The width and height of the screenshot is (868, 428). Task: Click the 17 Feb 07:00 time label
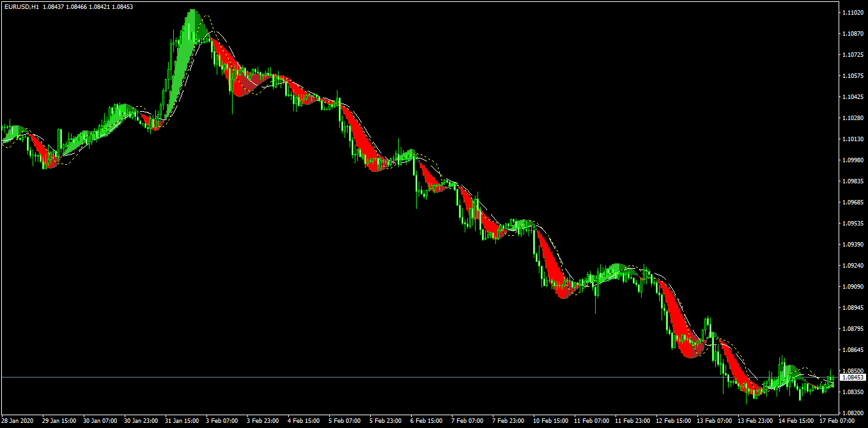click(x=837, y=422)
